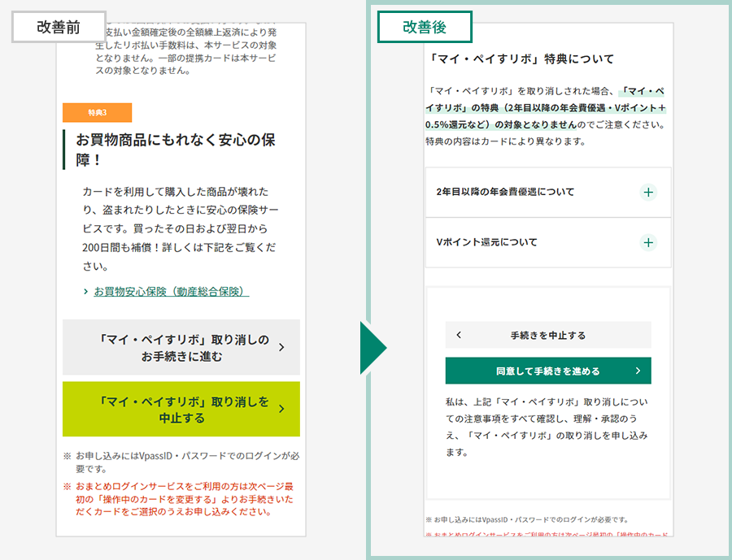Click 「マイ・ペイすリボ」取り消しを中止する yellow-green button
732x560 pixels.
point(181,409)
